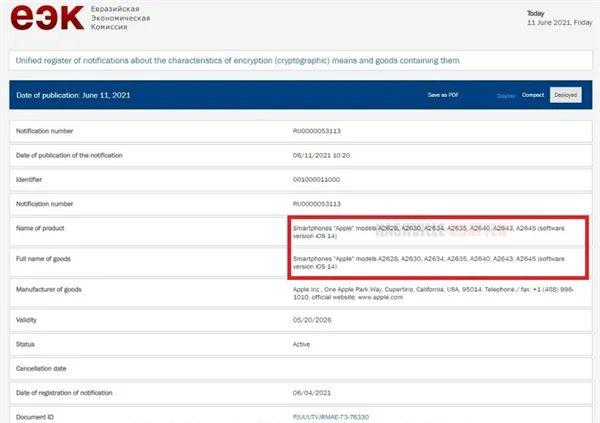
Task: Click the Cancellation date row
Action: [x=301, y=369]
